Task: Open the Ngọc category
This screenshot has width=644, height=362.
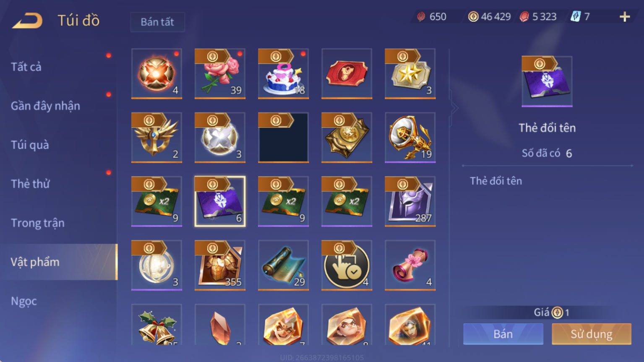Action: point(24,301)
